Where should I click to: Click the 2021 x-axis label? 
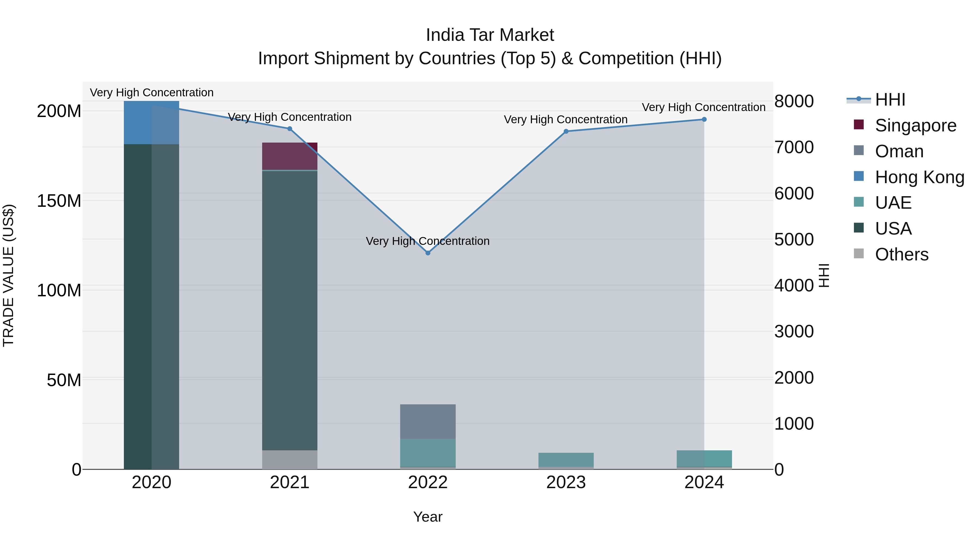click(x=290, y=482)
